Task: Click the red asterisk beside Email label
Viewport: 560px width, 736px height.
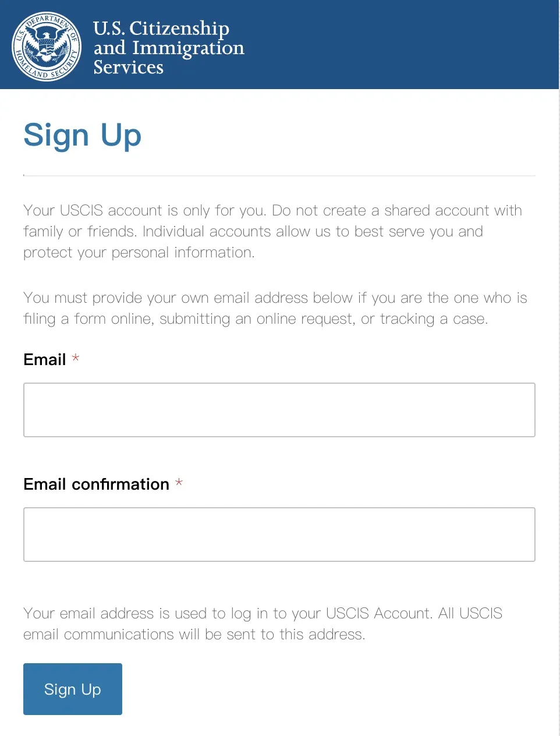Action: [x=76, y=359]
